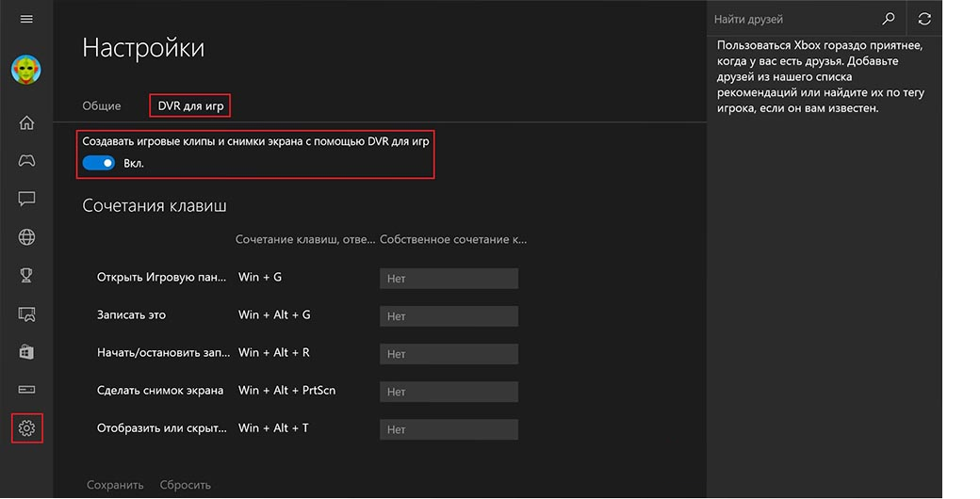The width and height of the screenshot is (980, 499).
Task: Click the Сбросить button
Action: pos(185,485)
